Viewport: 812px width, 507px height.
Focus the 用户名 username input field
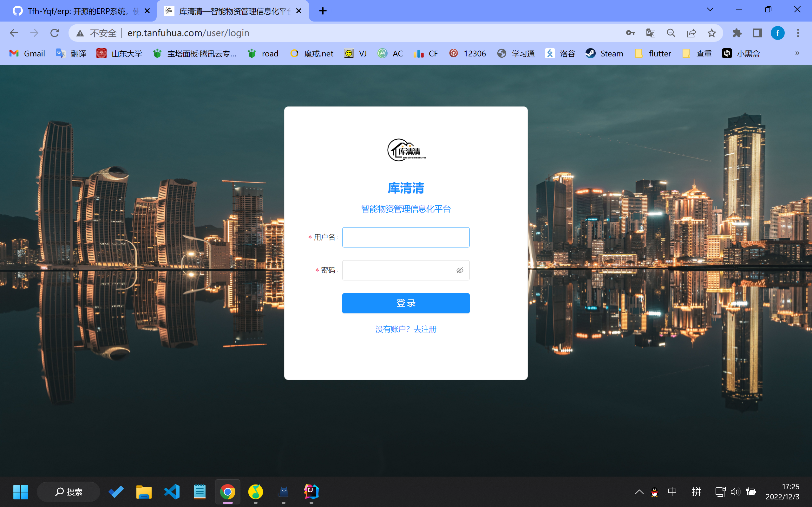pyautogui.click(x=406, y=237)
